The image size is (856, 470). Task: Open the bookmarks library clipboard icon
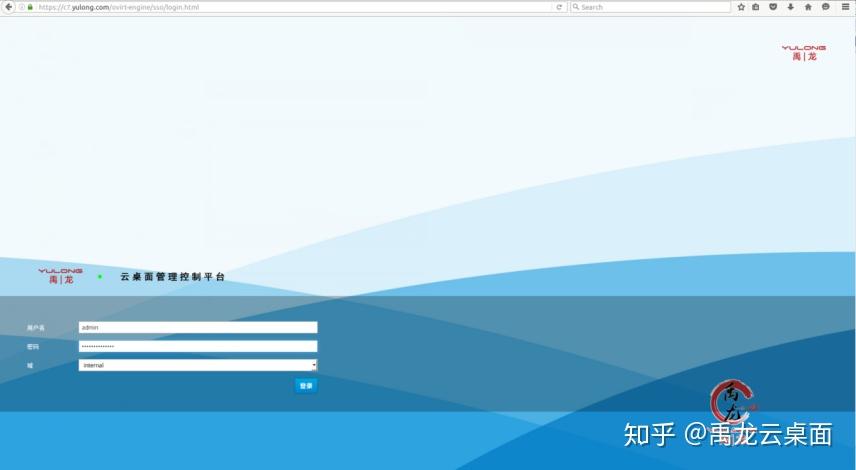click(756, 7)
